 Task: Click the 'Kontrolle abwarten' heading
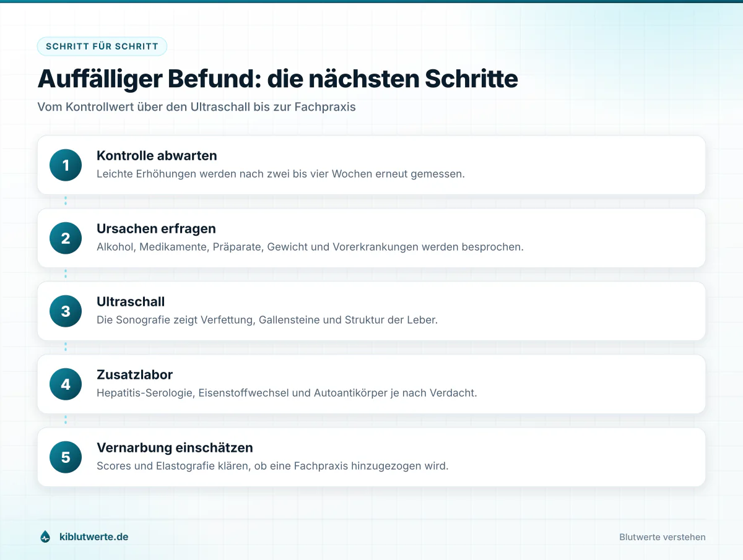coord(157,156)
